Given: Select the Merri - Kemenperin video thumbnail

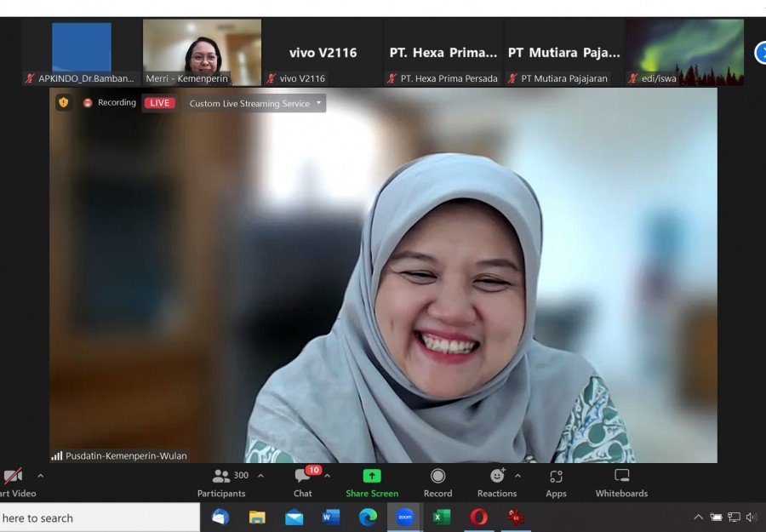Looking at the screenshot, I should click(202, 52).
